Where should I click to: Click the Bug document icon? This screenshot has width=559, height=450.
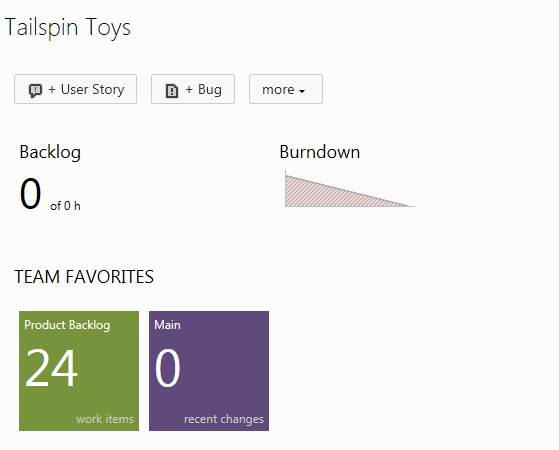click(172, 90)
